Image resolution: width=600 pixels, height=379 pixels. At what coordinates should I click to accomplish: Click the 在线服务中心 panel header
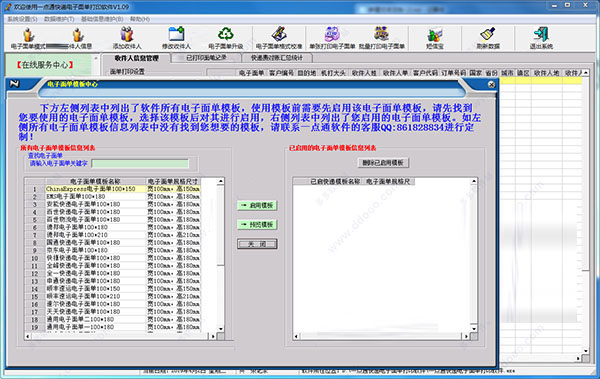(45, 65)
